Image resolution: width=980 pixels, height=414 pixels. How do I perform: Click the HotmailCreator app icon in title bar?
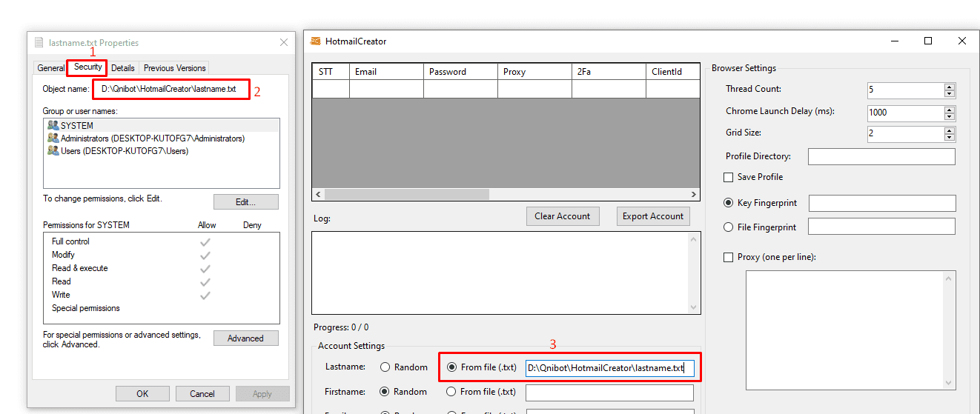(x=316, y=41)
